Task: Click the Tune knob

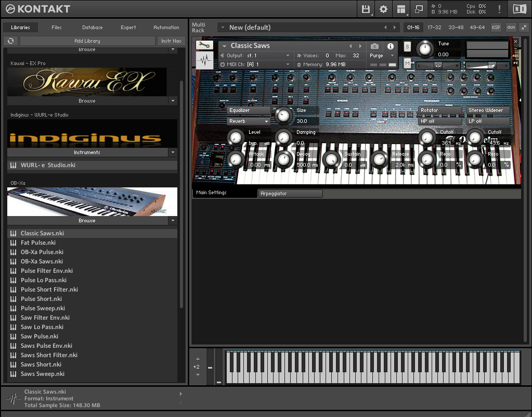Action: 425,49
